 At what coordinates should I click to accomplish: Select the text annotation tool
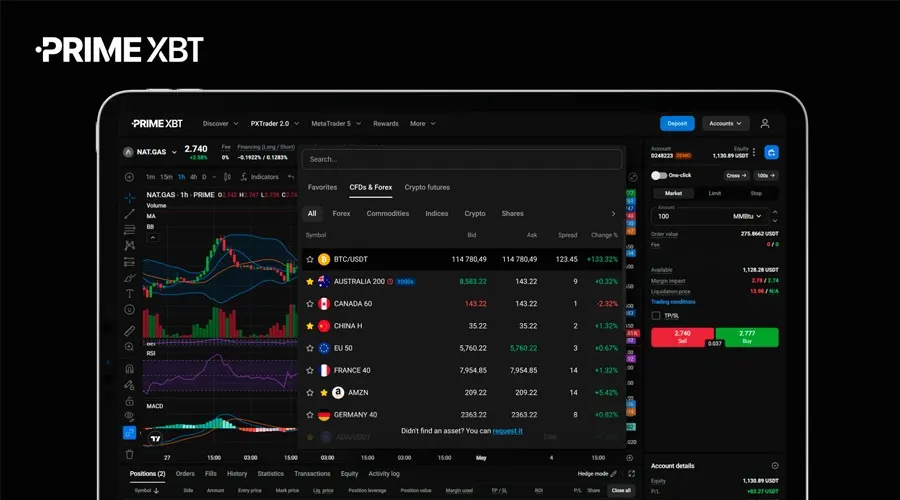pos(130,293)
